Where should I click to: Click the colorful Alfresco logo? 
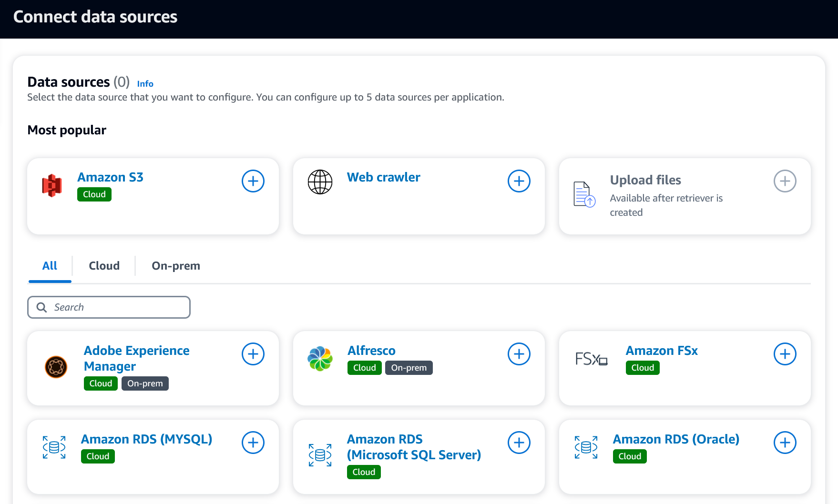320,359
